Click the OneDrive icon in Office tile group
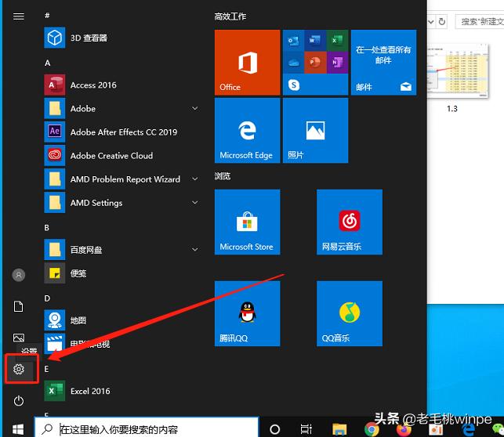The image size is (504, 437). 293,63
